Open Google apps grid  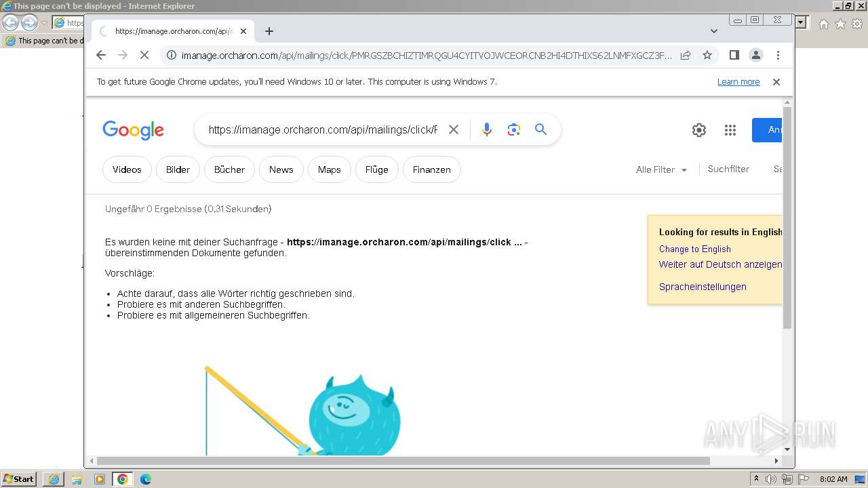point(730,130)
